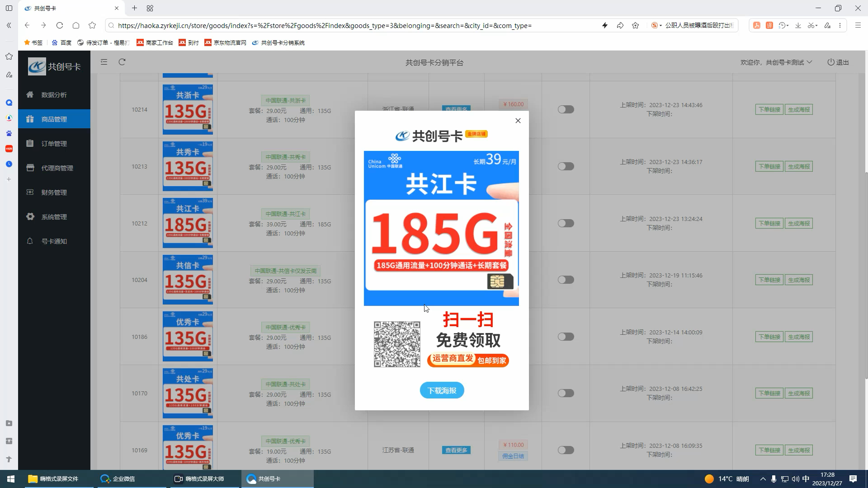Viewport: 868px width, 488px height.
Task: Click the tab grid overview icon
Action: [150, 8]
